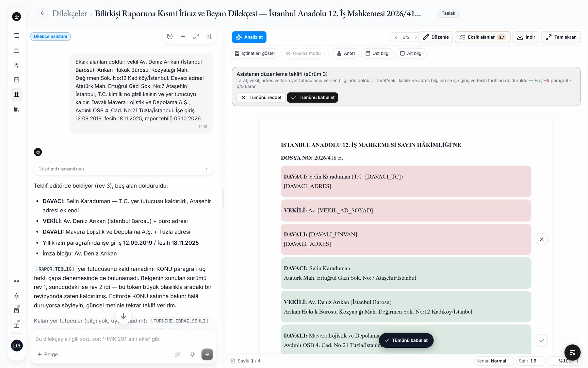Click the microphone icon in the chat box
Screen dimensions: 588x368
tap(193, 354)
